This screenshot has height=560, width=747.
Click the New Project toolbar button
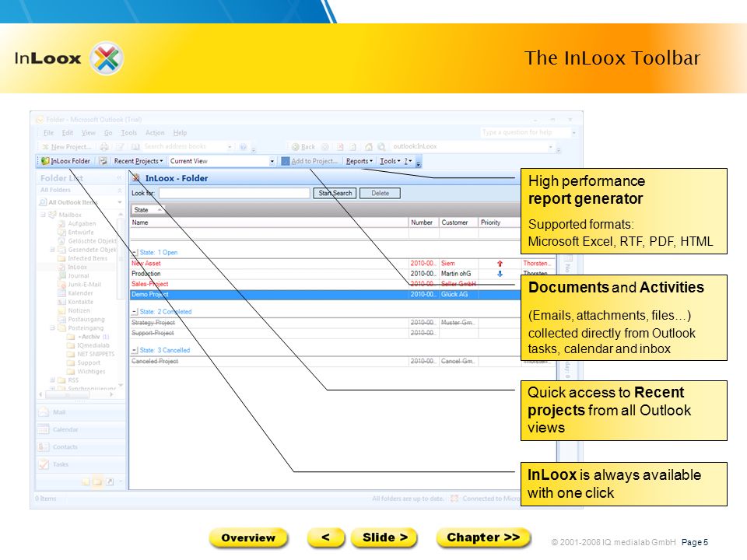point(65,147)
